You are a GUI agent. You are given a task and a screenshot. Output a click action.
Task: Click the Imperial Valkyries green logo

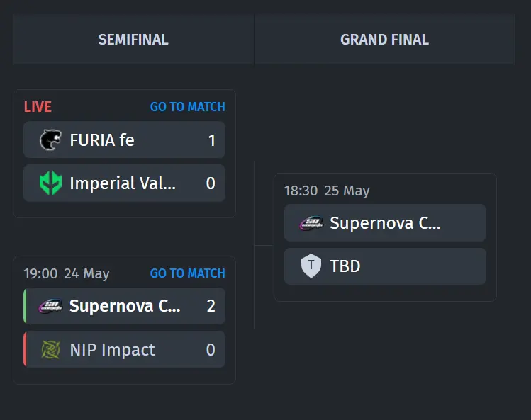click(x=51, y=183)
